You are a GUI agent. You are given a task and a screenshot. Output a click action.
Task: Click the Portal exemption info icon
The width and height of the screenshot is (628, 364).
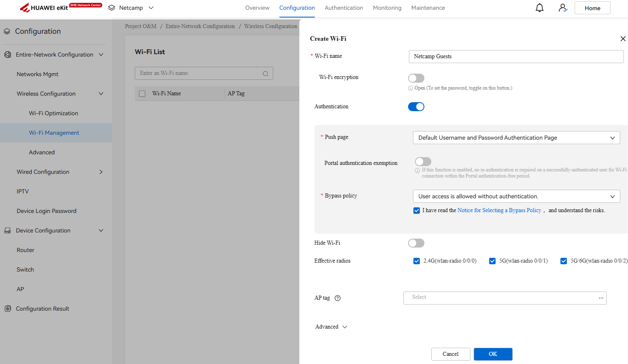417,171
